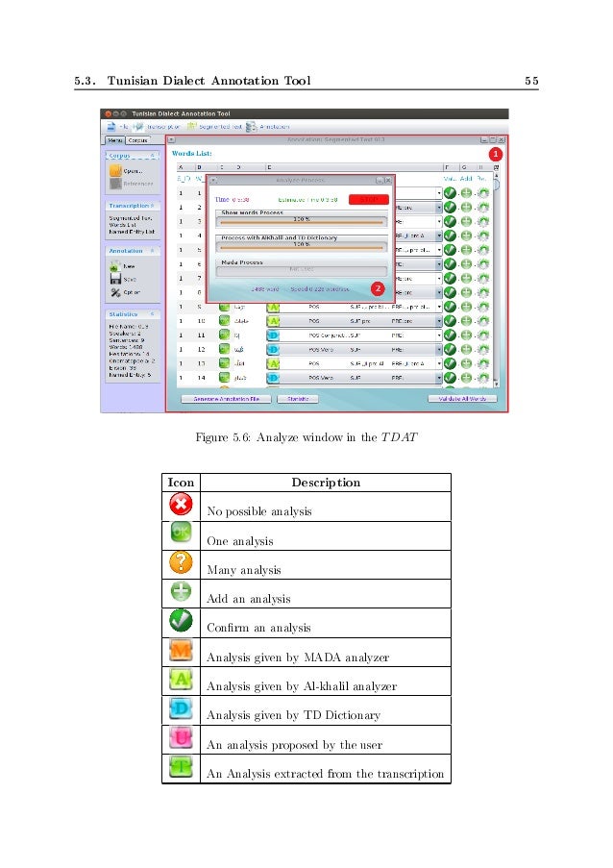613x868 pixels.
Task: Add an analysis for word row 1
Action: click(466, 192)
